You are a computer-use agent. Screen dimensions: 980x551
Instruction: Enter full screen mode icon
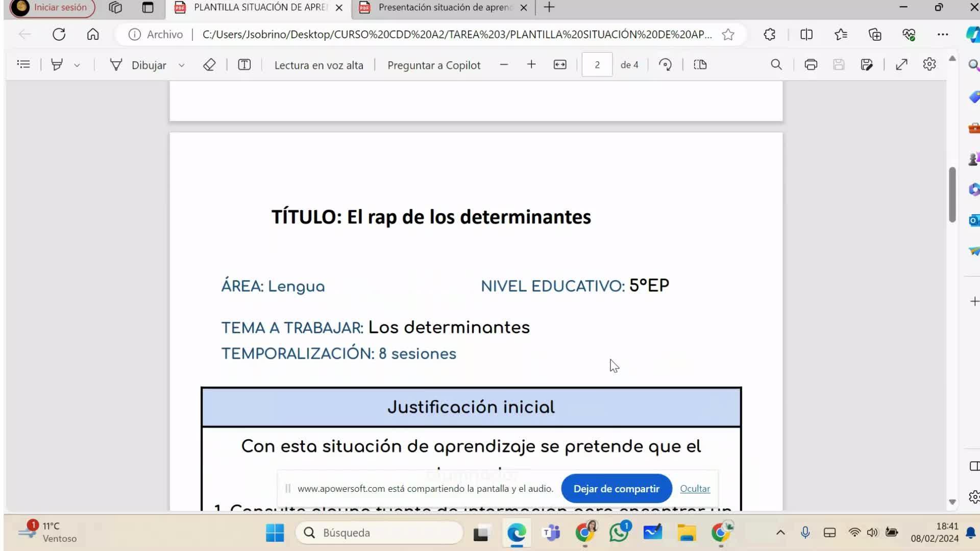[x=901, y=65]
